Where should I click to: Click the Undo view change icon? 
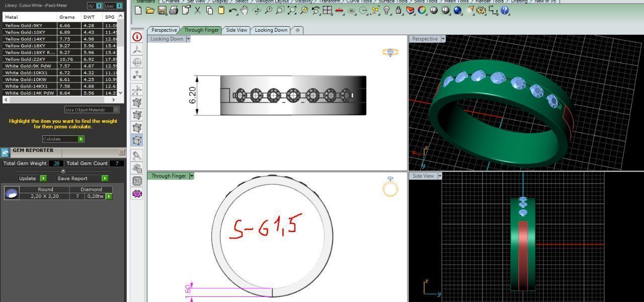pos(316,10)
